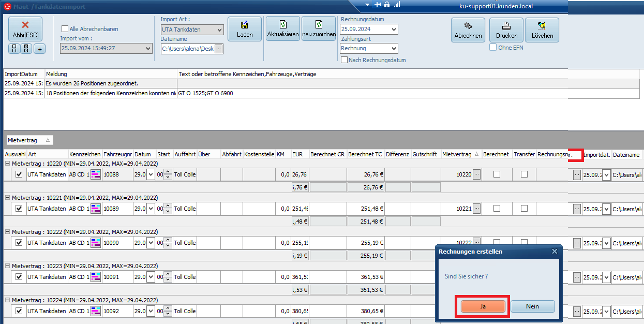
Task: Click the Drucken printer button
Action: [x=506, y=30]
